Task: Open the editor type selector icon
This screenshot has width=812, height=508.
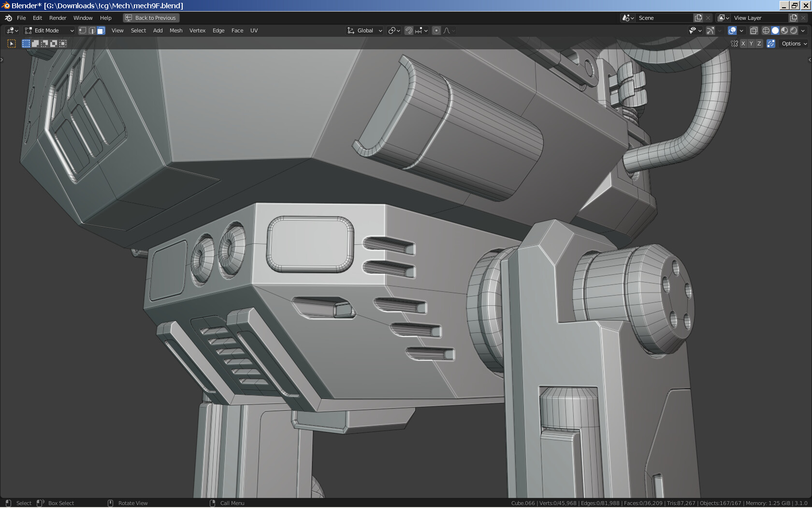Action: pos(11,30)
